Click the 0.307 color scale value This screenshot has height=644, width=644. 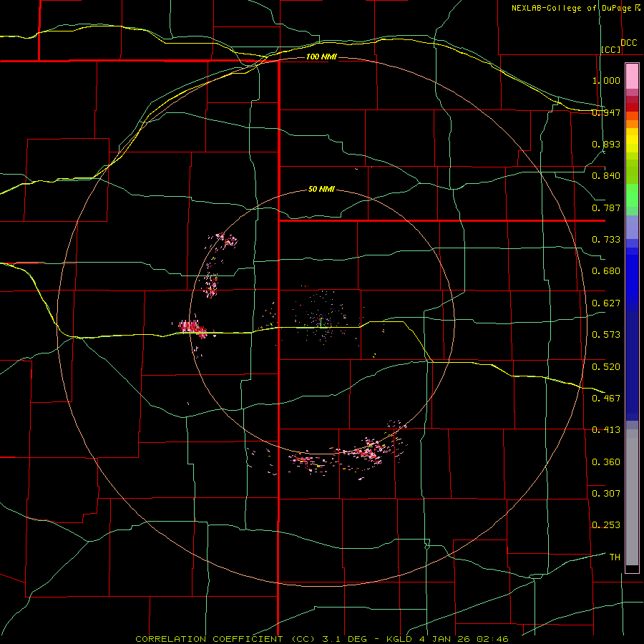[606, 493]
